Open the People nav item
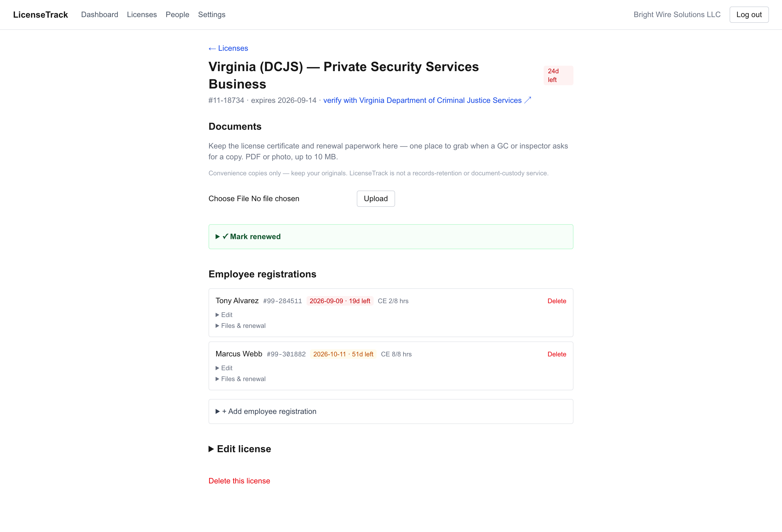 pyautogui.click(x=177, y=14)
